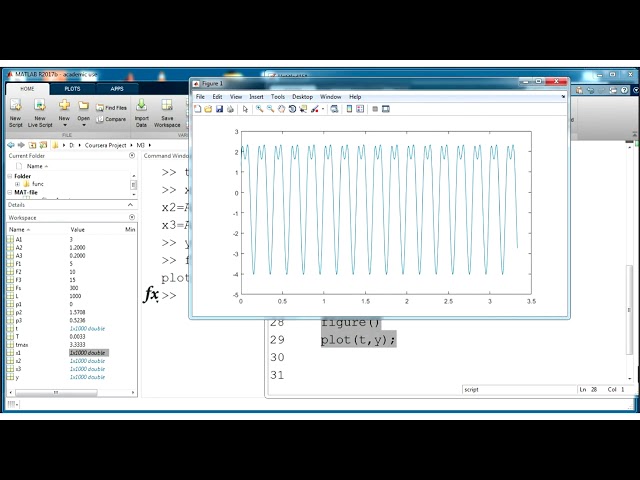Click the Link Plot icon
Viewport: 640px width, 480px height.
334,109
